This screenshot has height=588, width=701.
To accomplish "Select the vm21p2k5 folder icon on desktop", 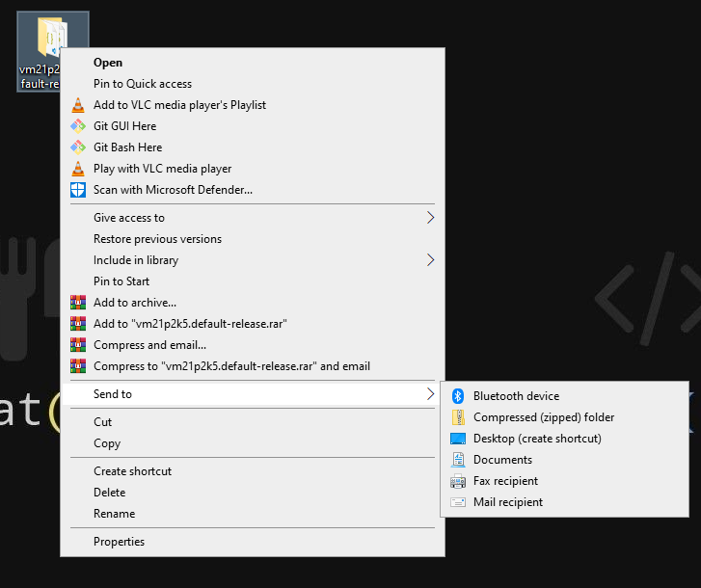I will [53, 37].
